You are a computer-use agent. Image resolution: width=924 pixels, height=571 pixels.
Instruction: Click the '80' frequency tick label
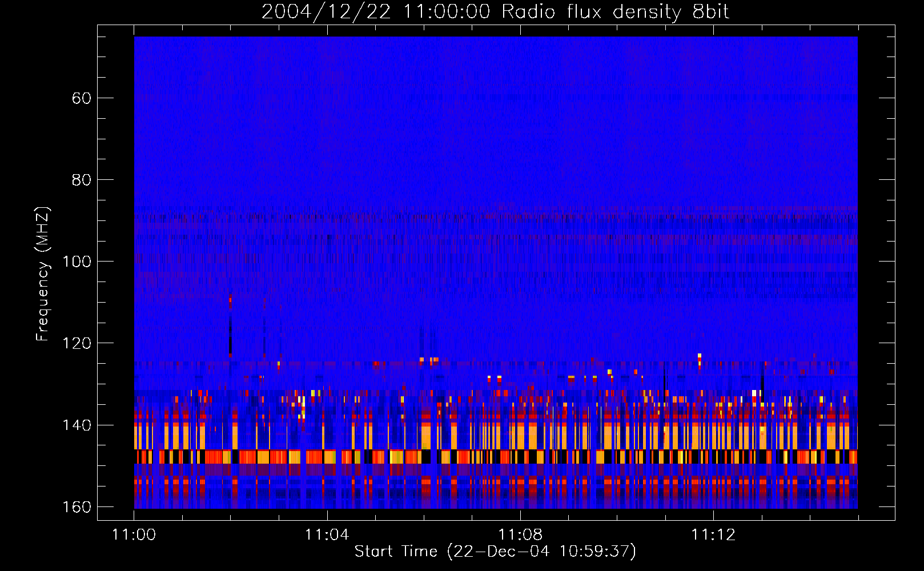point(81,180)
